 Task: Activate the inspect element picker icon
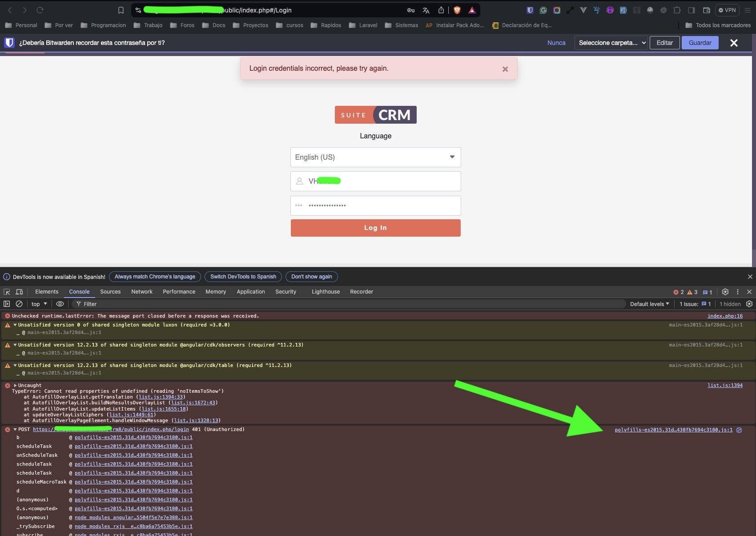7,292
